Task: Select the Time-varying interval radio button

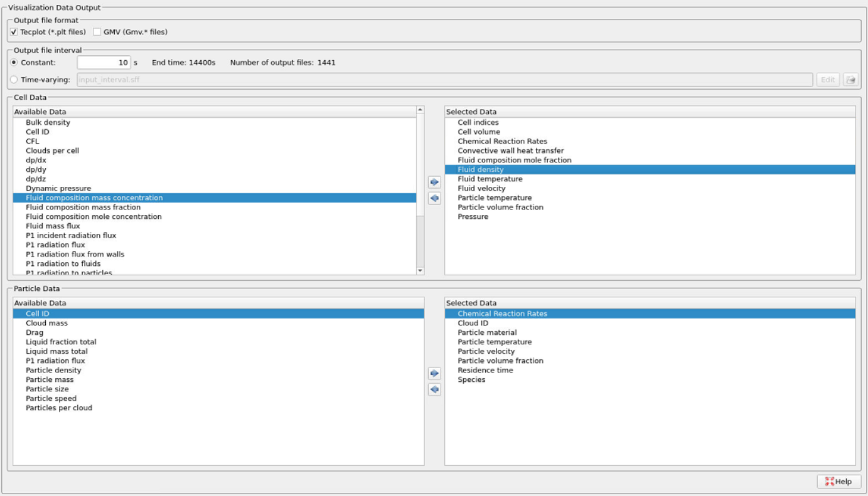Action: [14, 80]
